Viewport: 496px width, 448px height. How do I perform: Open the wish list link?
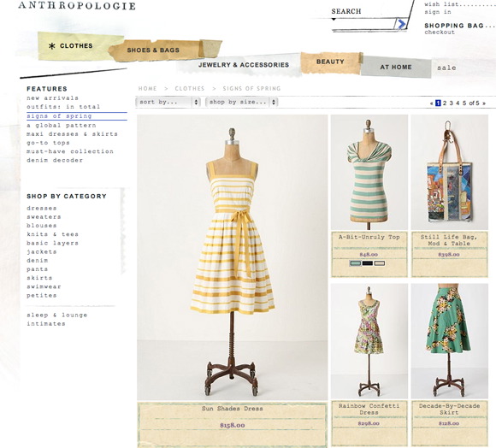[442, 4]
